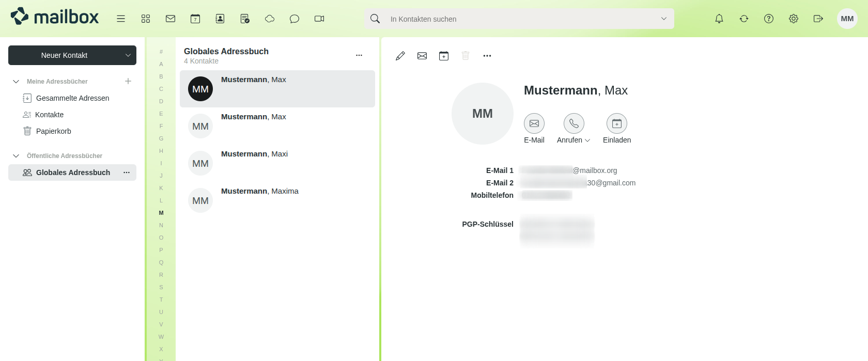Click the pencil edit contact icon
Screen dimensions: 868x361
point(400,56)
